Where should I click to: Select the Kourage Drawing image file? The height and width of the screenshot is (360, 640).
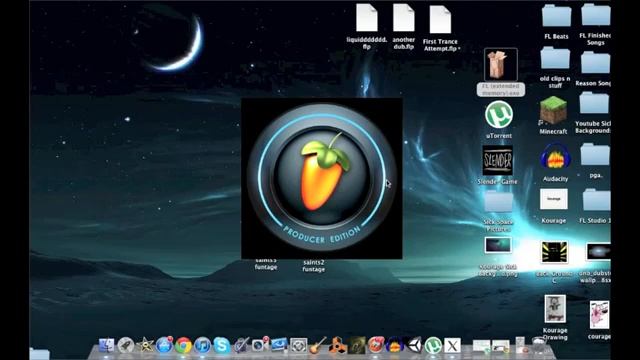coord(555,309)
